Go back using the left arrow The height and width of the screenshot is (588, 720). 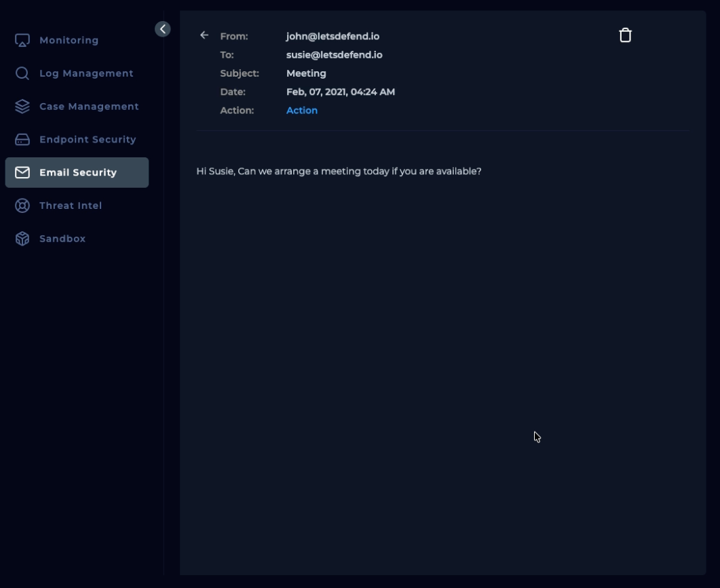(204, 35)
